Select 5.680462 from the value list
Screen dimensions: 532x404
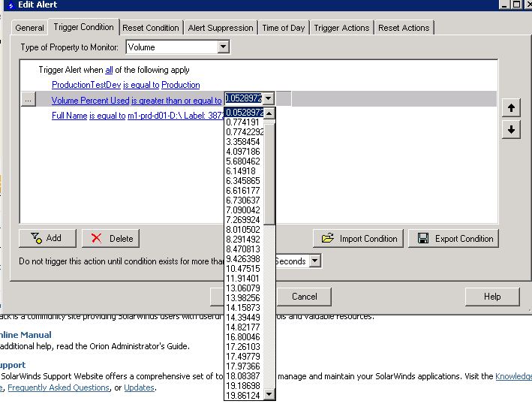pyautogui.click(x=245, y=161)
